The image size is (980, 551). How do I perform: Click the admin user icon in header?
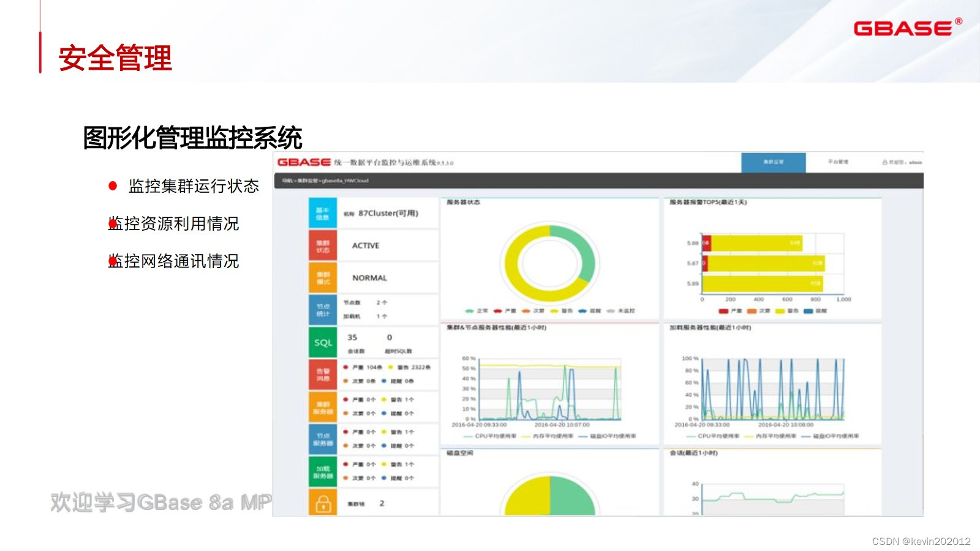(x=884, y=162)
